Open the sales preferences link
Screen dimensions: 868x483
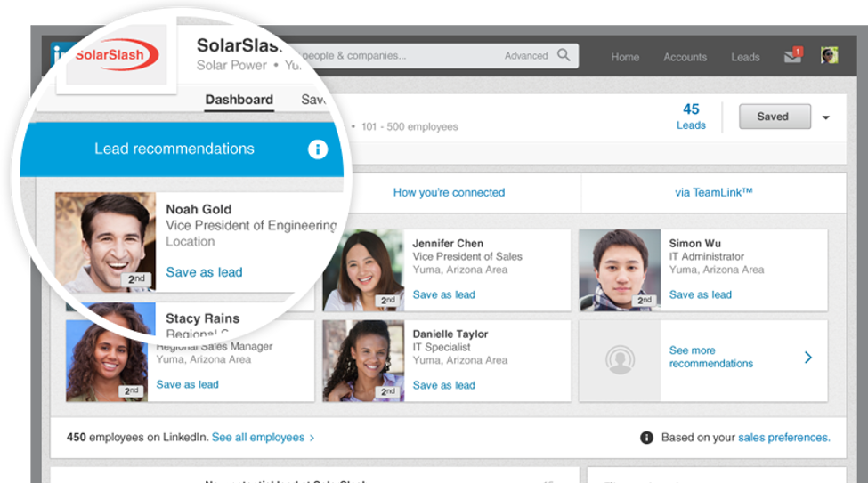click(x=783, y=438)
